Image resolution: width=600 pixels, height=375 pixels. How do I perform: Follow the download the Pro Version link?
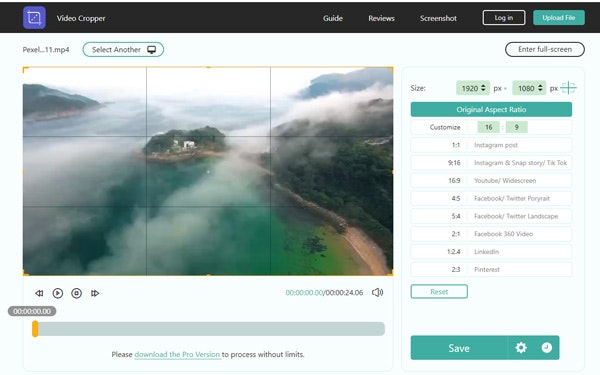pyautogui.click(x=177, y=354)
